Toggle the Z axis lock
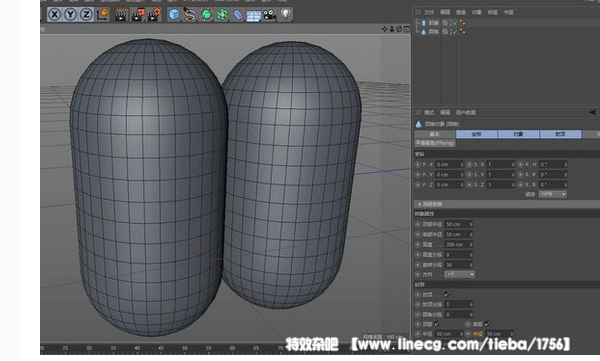The width and height of the screenshot is (600, 361). 86,15
